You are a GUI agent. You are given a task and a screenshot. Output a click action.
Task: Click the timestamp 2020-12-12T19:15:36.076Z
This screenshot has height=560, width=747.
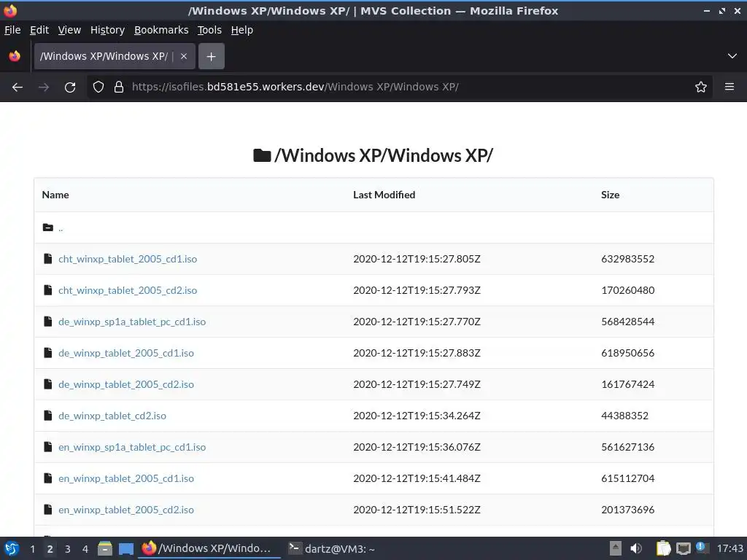coord(417,447)
